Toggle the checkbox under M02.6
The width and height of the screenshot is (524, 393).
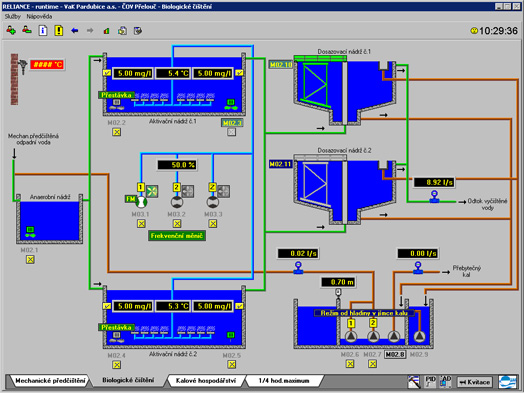click(x=350, y=364)
